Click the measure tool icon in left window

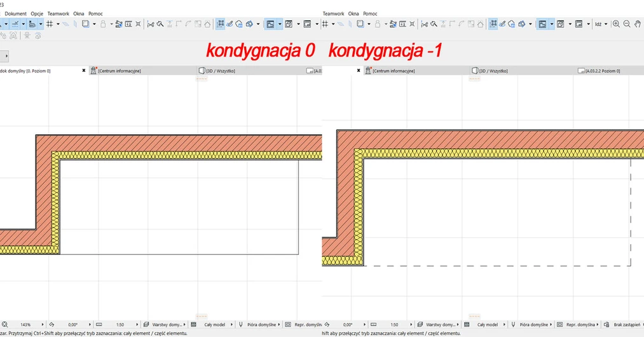click(128, 24)
